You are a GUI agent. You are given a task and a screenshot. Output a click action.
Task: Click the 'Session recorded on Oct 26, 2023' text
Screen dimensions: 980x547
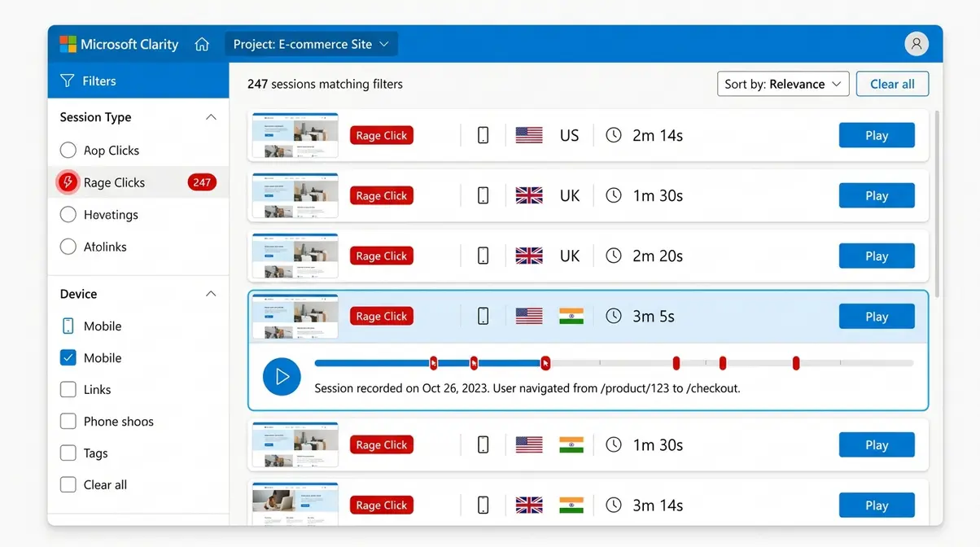[402, 388]
